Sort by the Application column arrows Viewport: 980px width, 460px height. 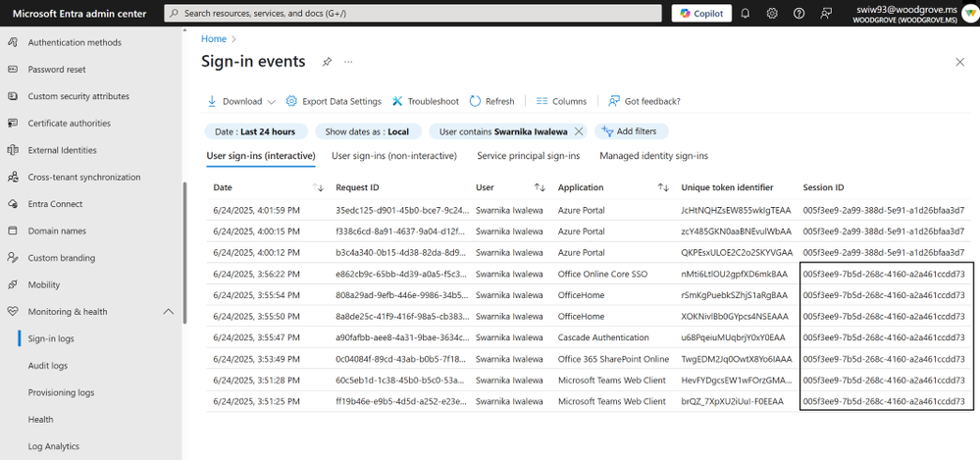pyautogui.click(x=664, y=187)
